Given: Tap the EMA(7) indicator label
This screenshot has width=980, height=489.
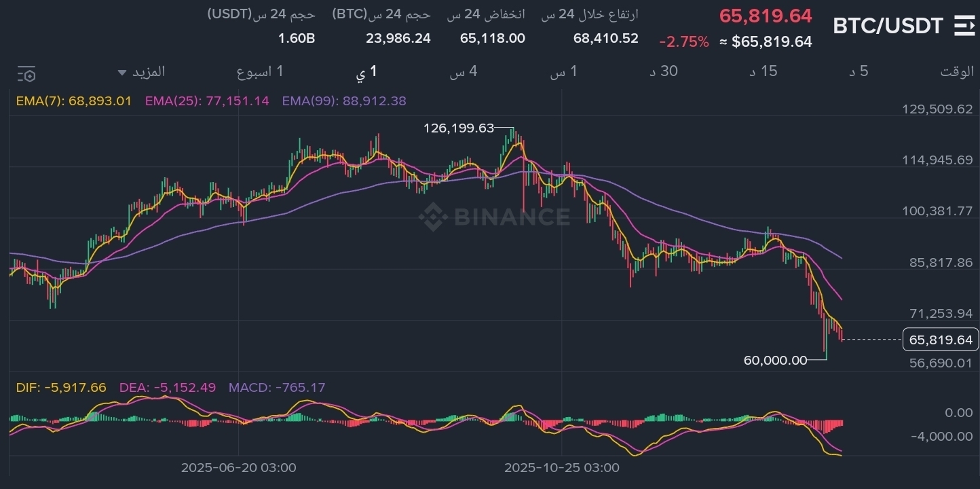Looking at the screenshot, I should (73, 101).
